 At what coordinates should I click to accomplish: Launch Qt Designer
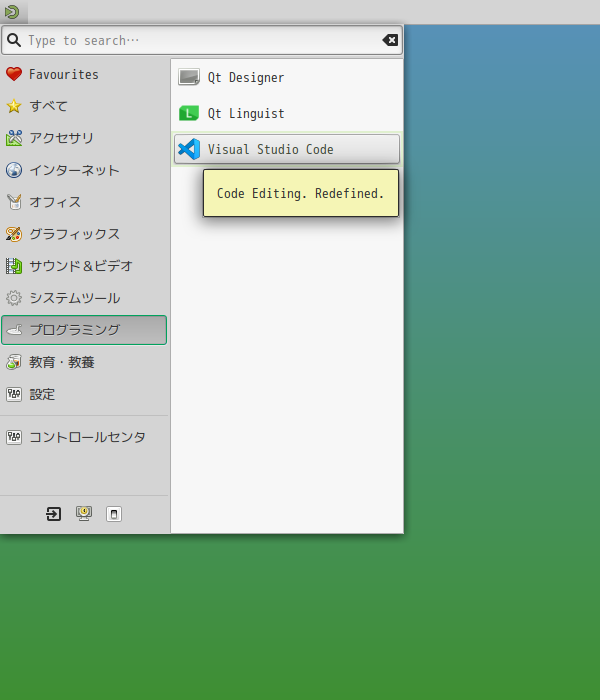point(287,77)
